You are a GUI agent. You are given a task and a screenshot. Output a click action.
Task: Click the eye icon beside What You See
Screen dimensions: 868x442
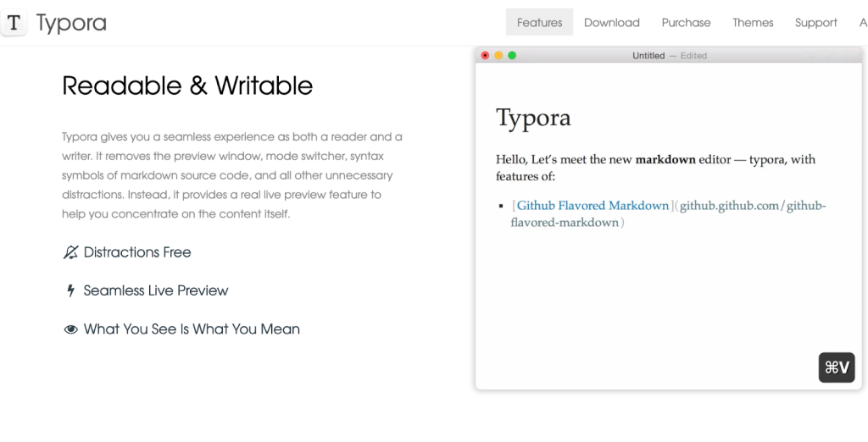(x=71, y=329)
